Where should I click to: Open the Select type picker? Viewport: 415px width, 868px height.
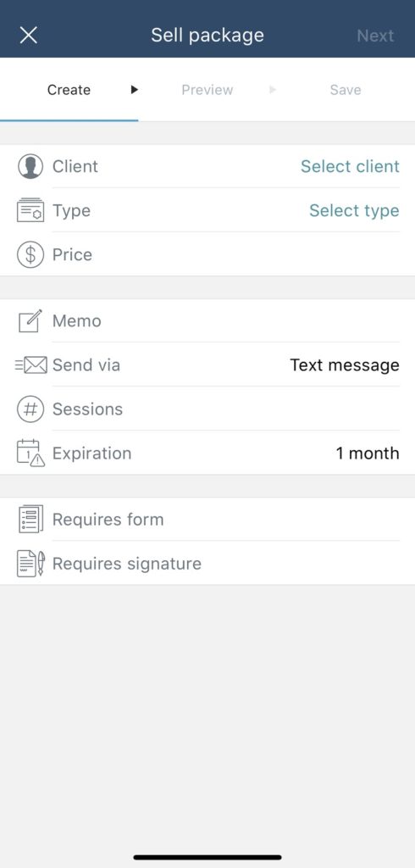point(354,210)
